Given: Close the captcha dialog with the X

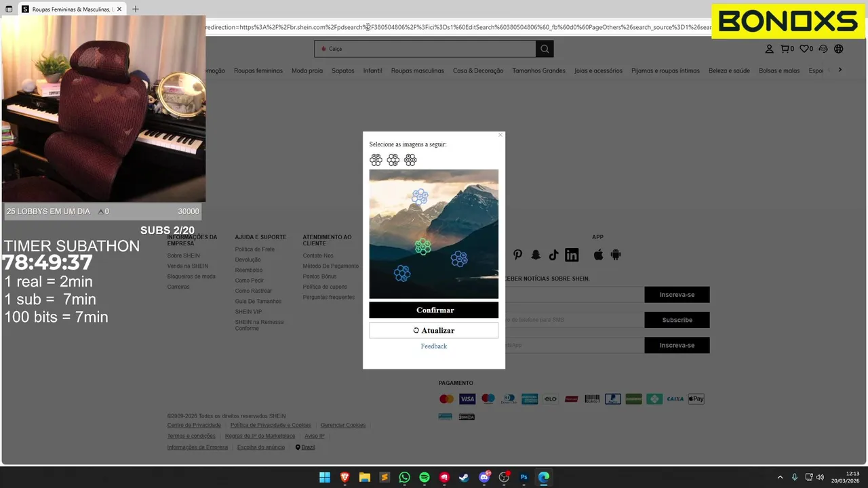Looking at the screenshot, I should coord(500,135).
